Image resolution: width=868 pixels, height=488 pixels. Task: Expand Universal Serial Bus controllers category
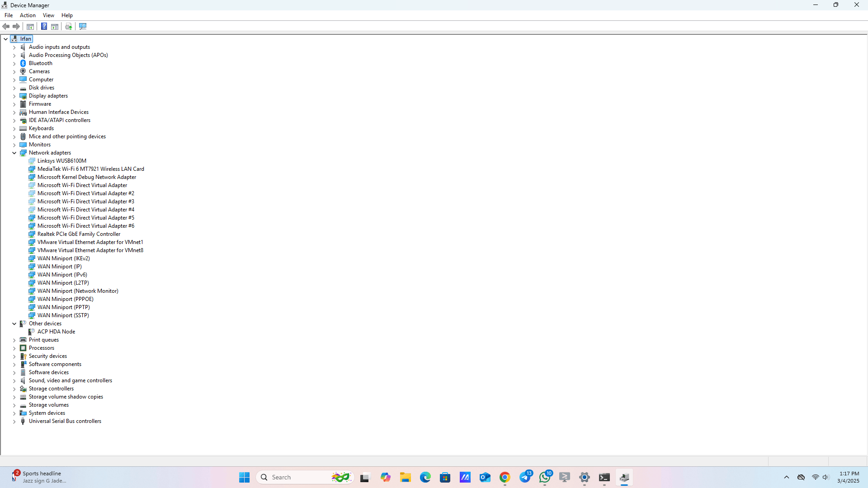[x=14, y=422]
